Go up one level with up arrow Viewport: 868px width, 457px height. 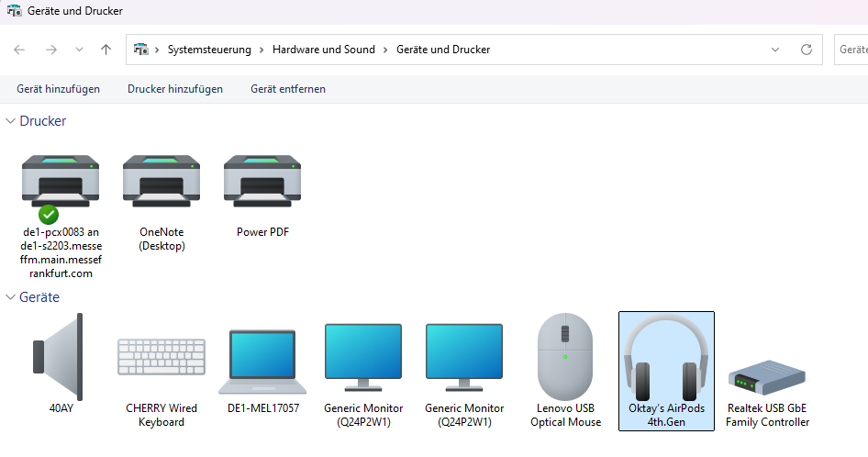(x=106, y=50)
